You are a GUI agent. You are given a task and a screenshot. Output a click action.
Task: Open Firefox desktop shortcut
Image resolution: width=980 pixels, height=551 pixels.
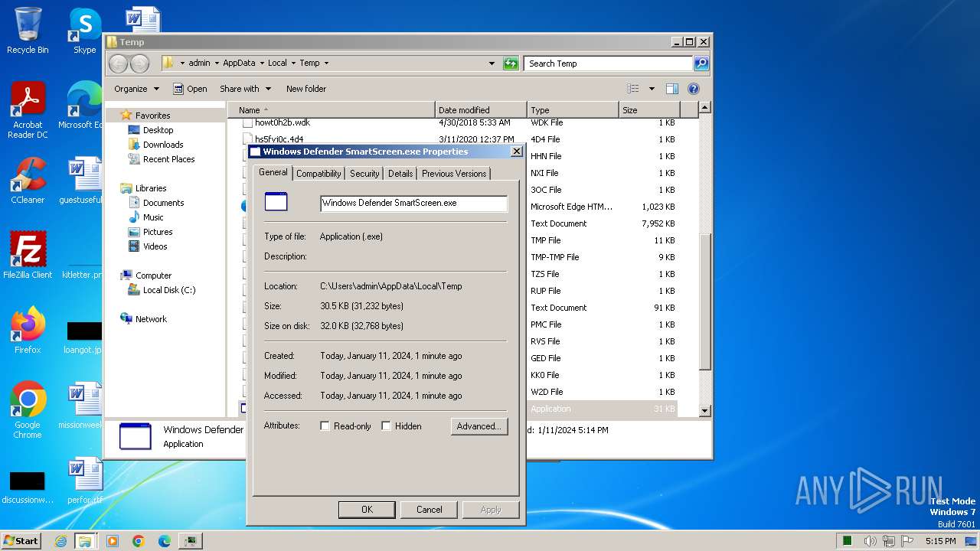click(x=28, y=331)
